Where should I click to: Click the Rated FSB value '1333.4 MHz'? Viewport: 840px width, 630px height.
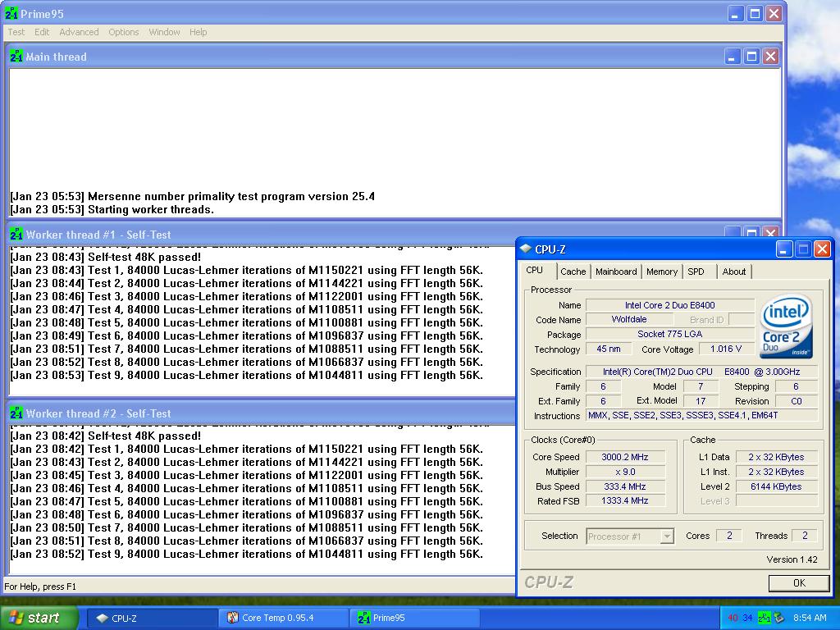point(624,500)
